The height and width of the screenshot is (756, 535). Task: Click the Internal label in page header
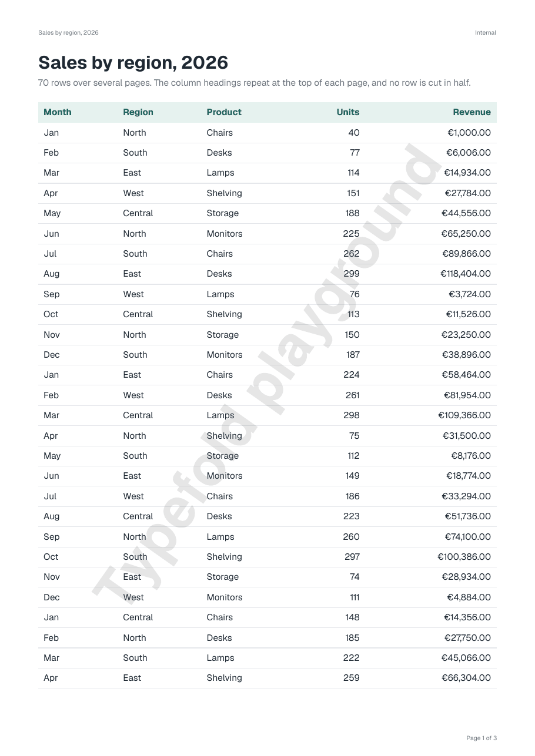(x=486, y=33)
